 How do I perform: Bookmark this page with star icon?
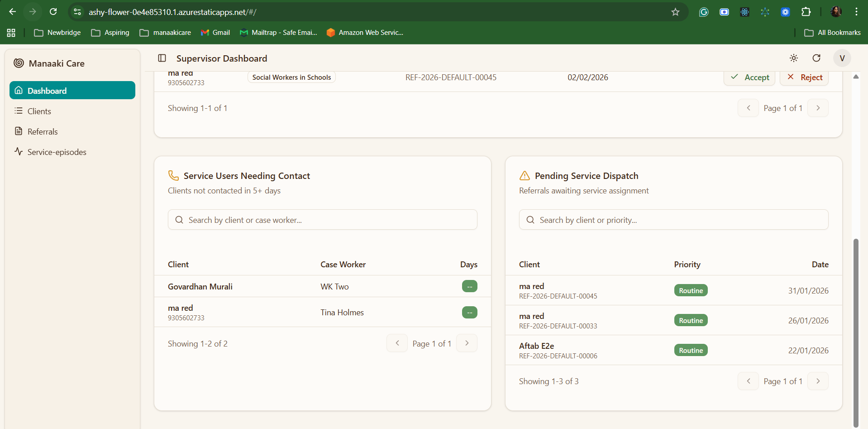click(675, 12)
